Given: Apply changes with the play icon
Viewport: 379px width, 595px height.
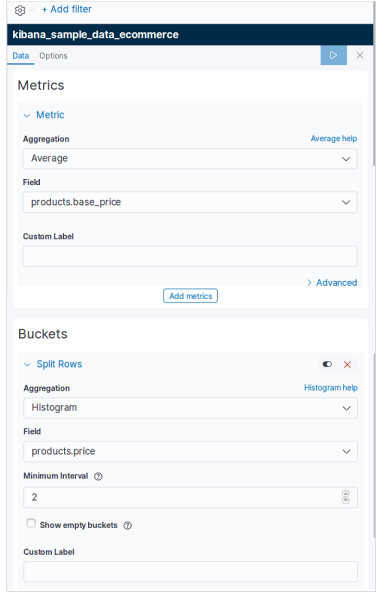Looking at the screenshot, I should 333,55.
